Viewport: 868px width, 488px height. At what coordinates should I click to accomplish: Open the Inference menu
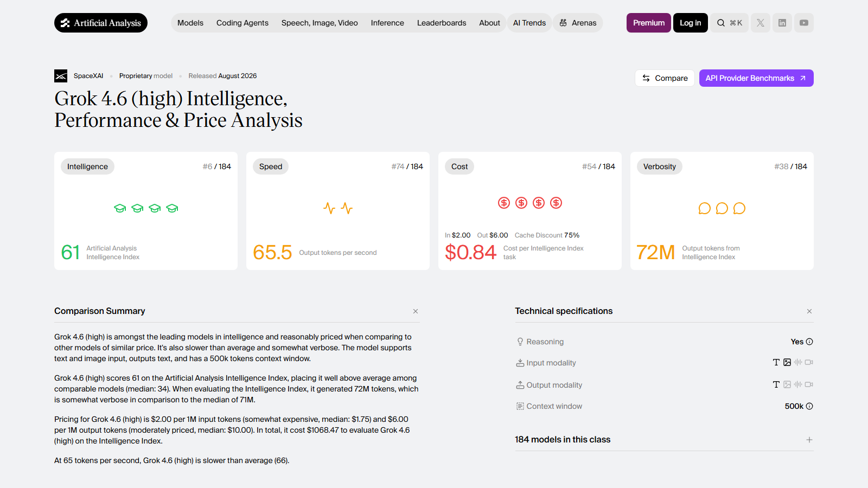coord(387,23)
